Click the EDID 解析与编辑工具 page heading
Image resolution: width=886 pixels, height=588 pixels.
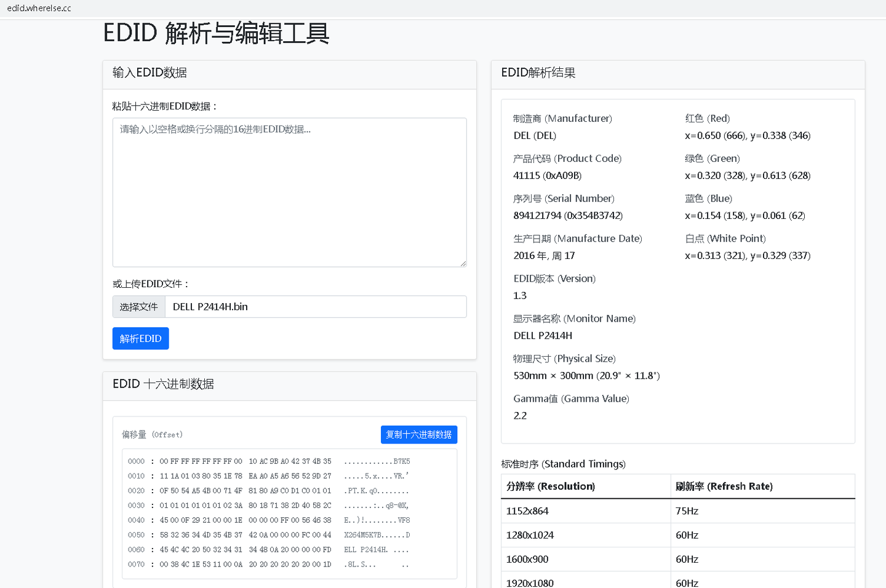point(216,33)
